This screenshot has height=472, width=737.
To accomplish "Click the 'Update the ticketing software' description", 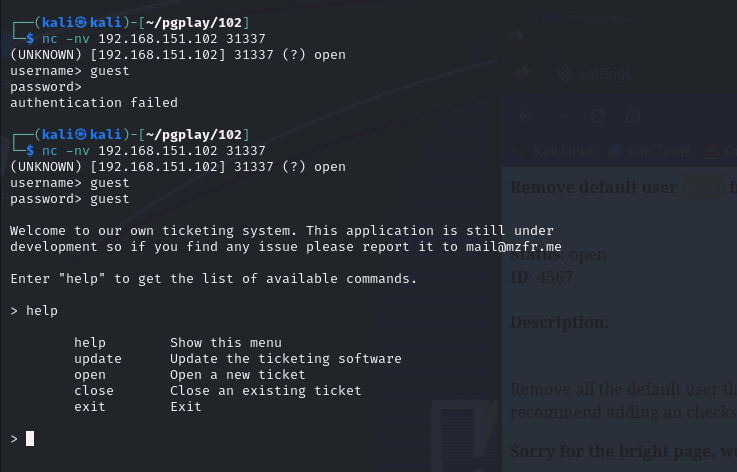I will click(x=286, y=359).
